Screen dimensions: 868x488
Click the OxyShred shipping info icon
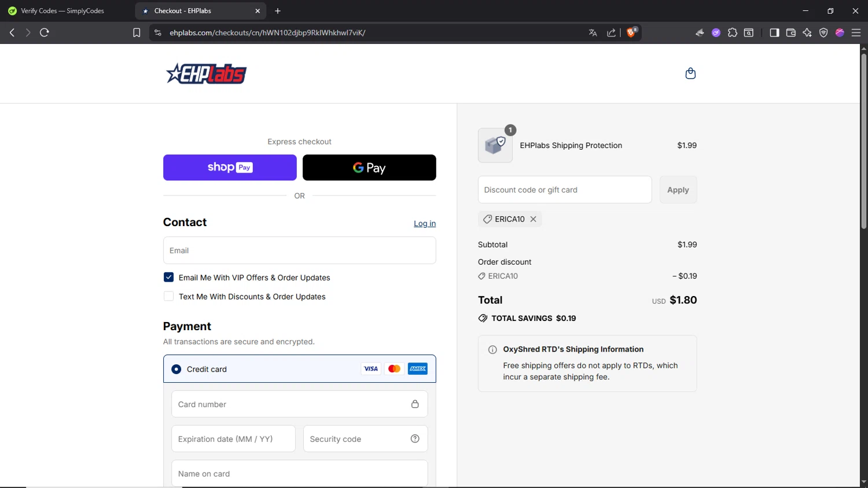(492, 350)
